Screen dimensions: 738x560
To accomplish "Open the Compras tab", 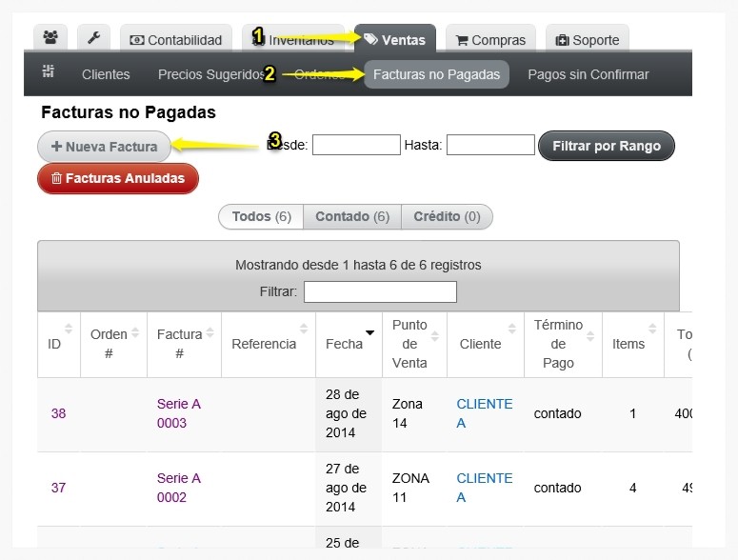I will pyautogui.click(x=490, y=38).
